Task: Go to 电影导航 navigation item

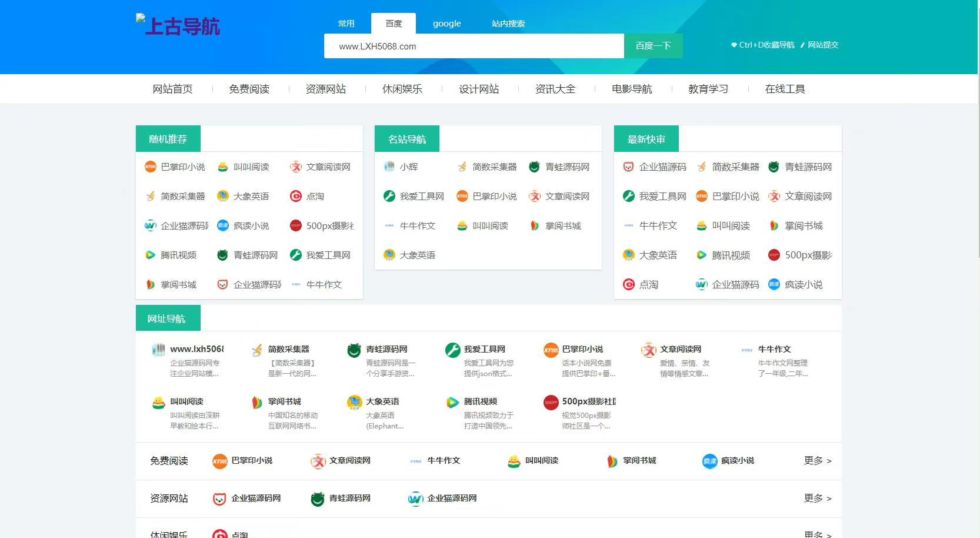Action: (x=632, y=89)
